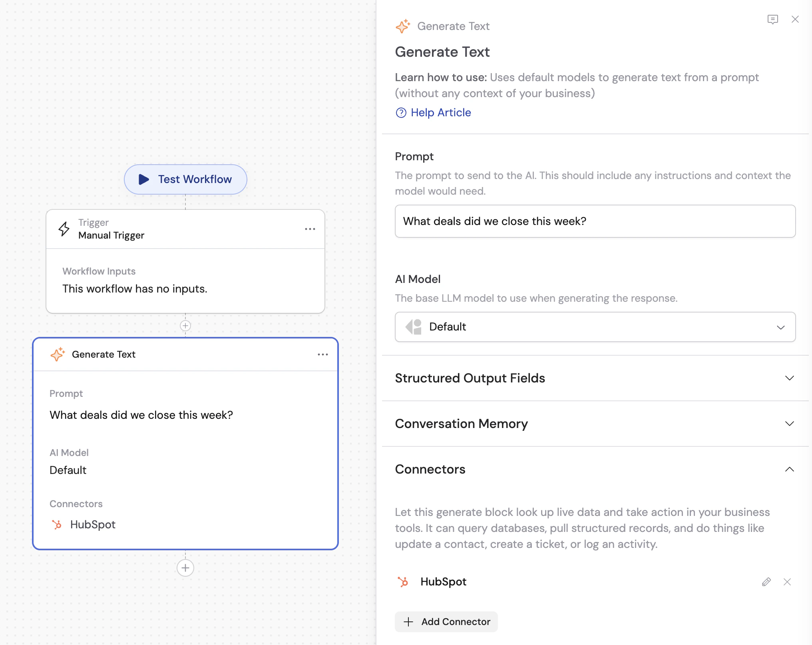Expand the Structured Output Fields section
The image size is (812, 645).
(789, 378)
